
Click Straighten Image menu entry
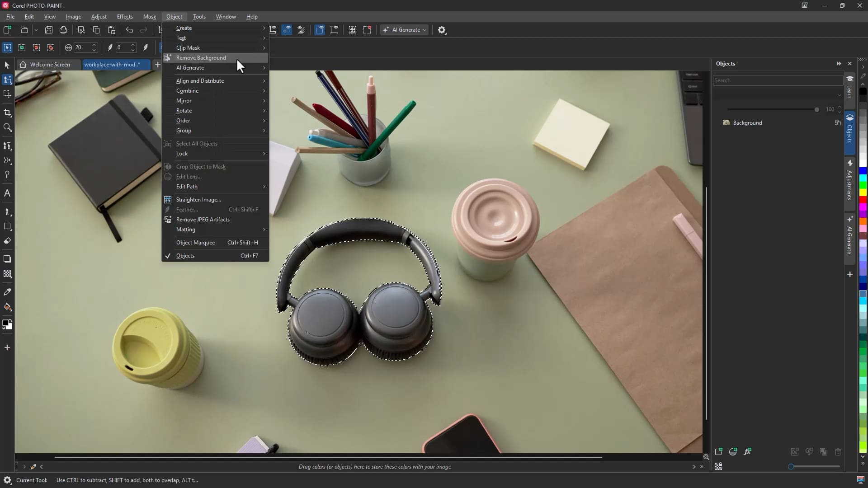click(198, 200)
